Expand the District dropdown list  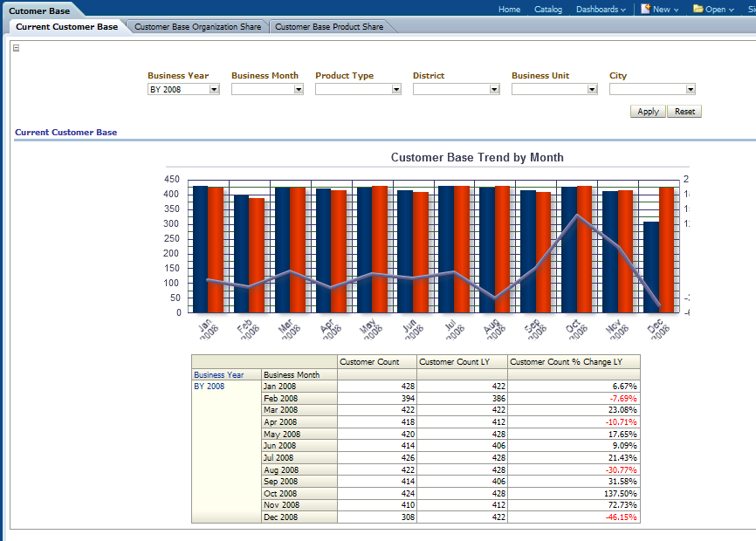[494, 89]
